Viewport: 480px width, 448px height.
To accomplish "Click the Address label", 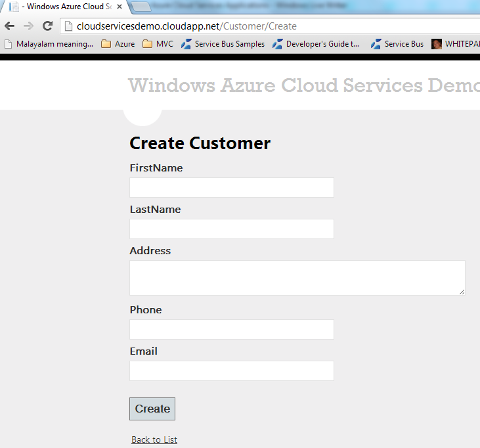I will [150, 250].
